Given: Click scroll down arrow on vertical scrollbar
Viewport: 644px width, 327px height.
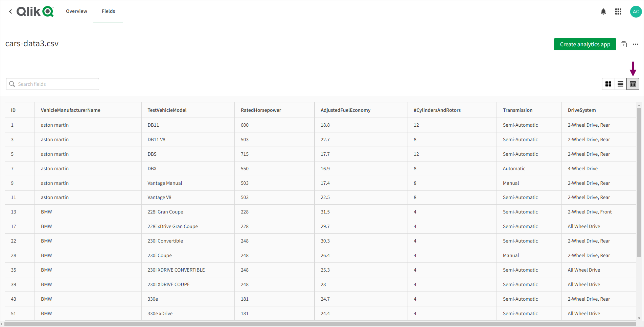Looking at the screenshot, I should point(639,318).
